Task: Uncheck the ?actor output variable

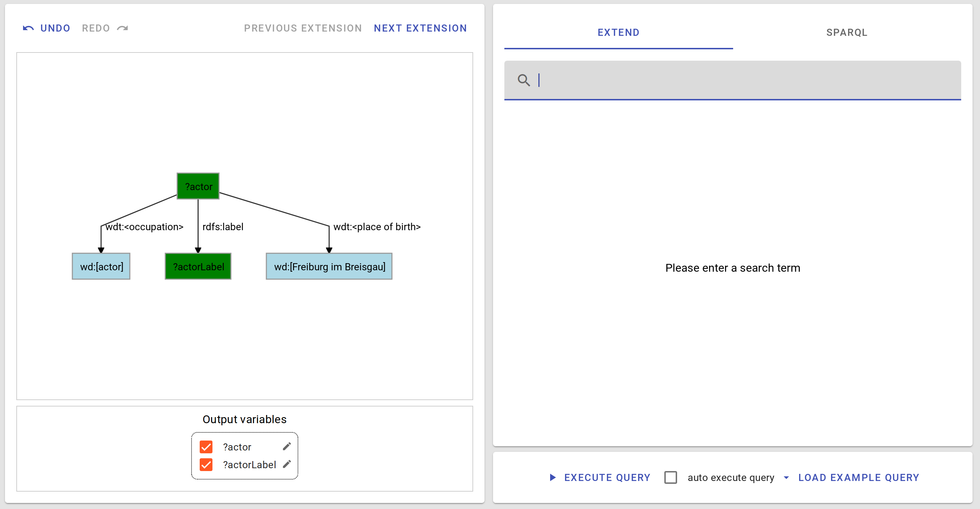Action: [206, 447]
